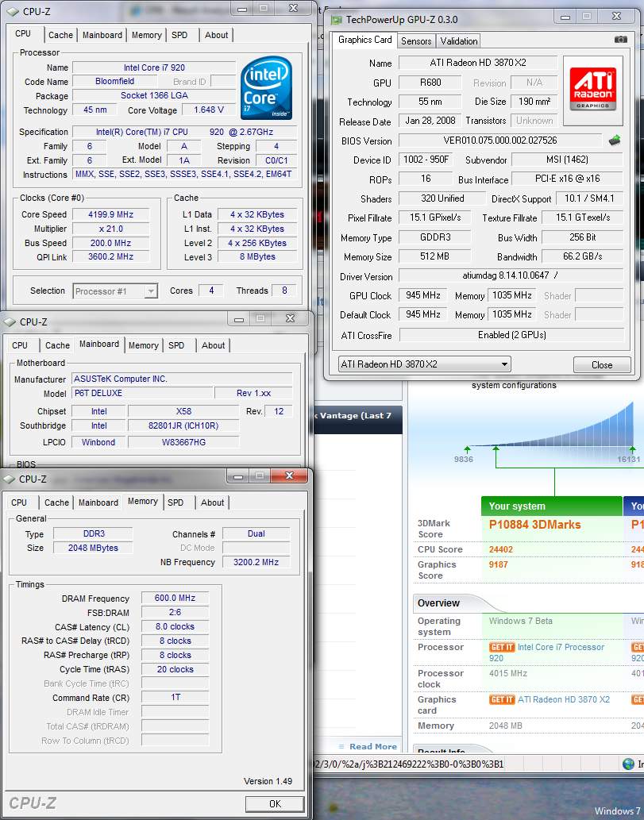This screenshot has width=644, height=820.
Task: Click the GET IT badge next to Intel Core i7 Processor
Action: tap(502, 648)
